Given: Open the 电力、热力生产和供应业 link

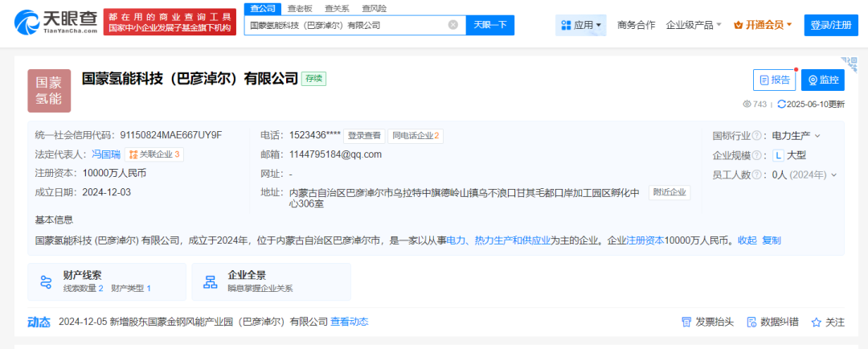Looking at the screenshot, I should point(498,240).
